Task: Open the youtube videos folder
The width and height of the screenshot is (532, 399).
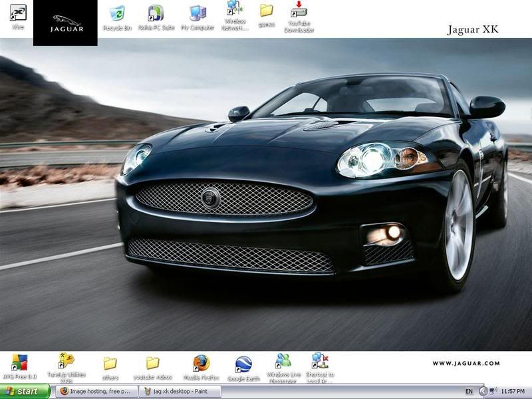Action: (x=152, y=363)
